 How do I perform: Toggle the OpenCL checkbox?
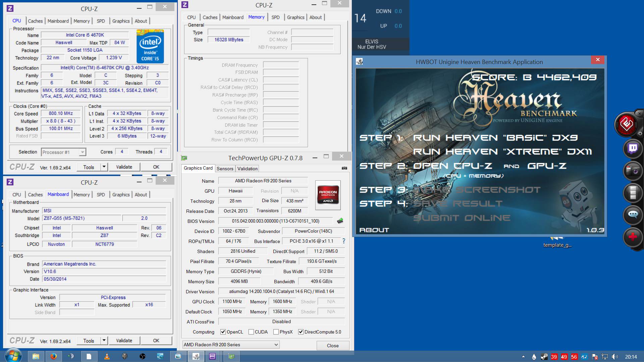click(x=223, y=332)
